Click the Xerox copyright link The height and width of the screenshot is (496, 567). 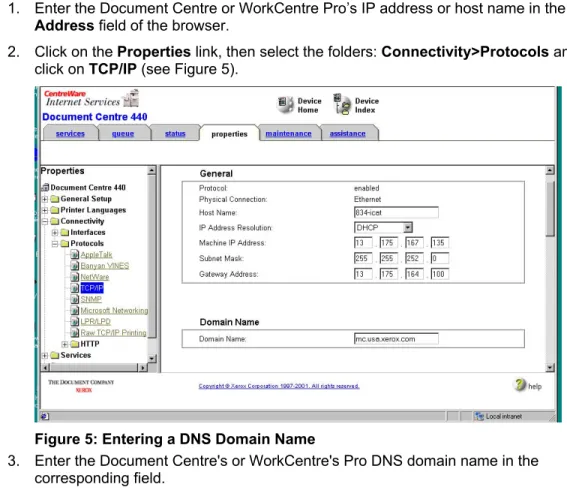279,386
